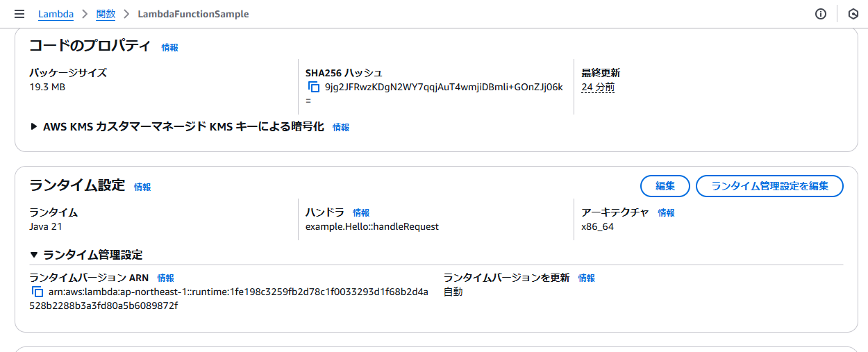
Task: Open 情報 link next to ランタイム設定
Action: (142, 187)
